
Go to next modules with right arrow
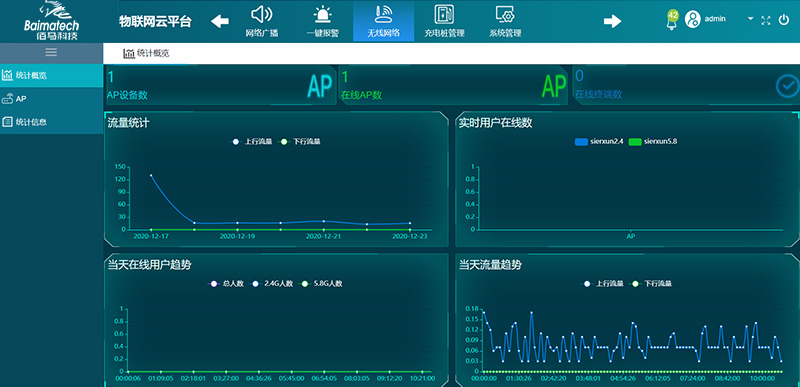tap(613, 21)
